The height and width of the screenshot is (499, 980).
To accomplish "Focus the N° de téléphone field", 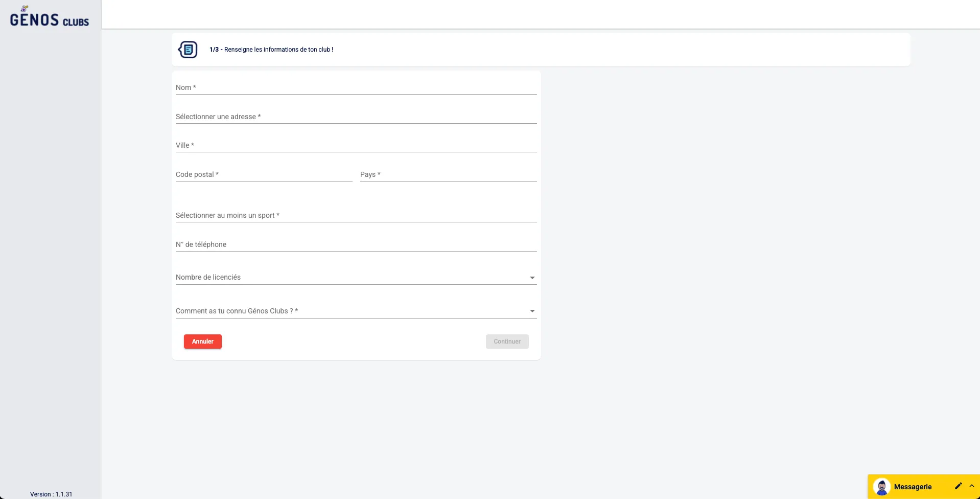I will pyautogui.click(x=356, y=244).
